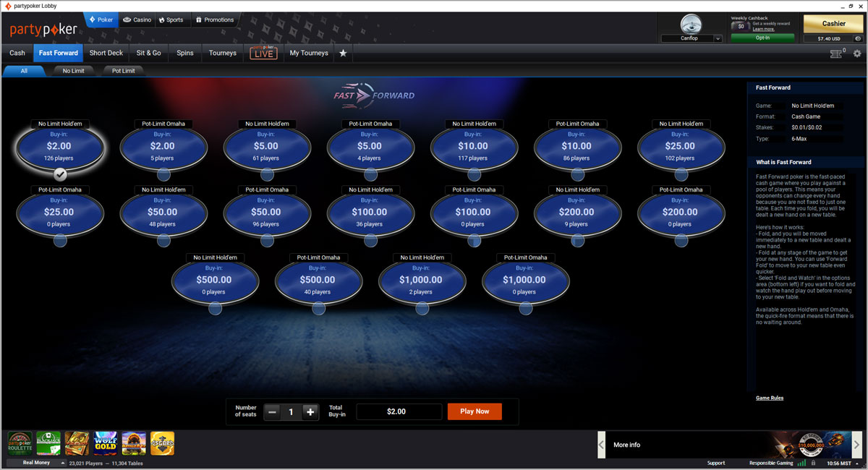The height and width of the screenshot is (470, 868).
Task: Toggle balance visibility eye icon
Action: [858, 38]
